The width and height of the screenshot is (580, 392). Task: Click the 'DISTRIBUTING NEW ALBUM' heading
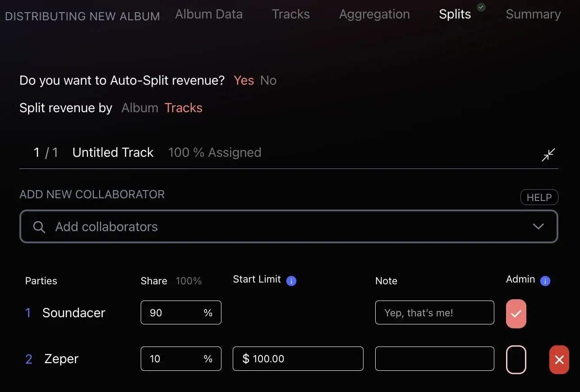coord(83,17)
